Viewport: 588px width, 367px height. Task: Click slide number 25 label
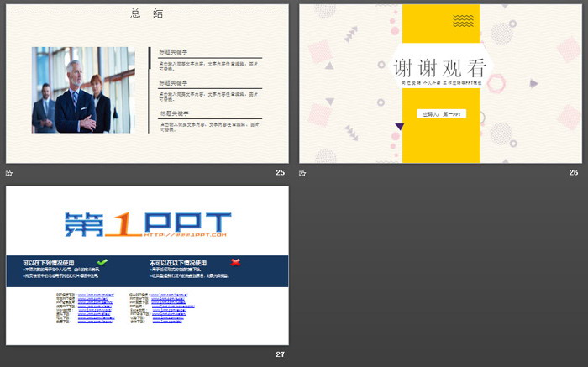point(280,172)
